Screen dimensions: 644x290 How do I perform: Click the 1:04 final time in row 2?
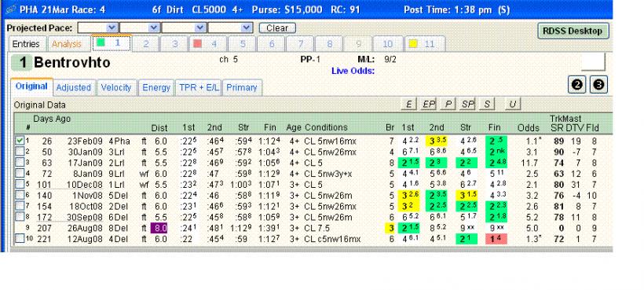click(269, 152)
